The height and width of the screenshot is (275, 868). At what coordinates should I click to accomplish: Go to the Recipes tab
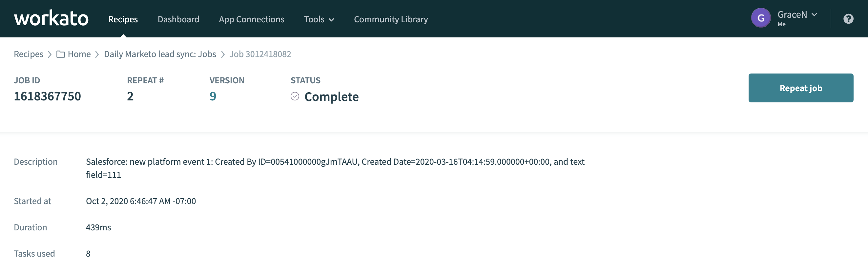[x=123, y=19]
